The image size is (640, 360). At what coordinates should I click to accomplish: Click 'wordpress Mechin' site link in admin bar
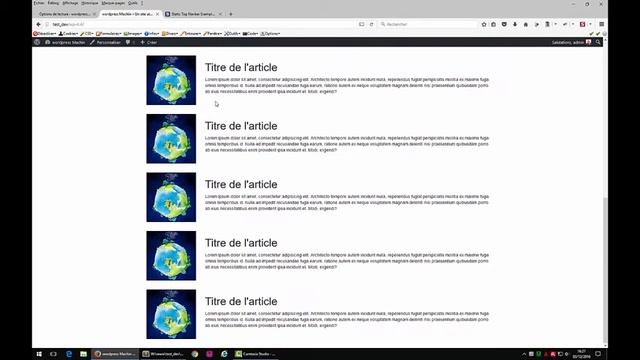65,42
